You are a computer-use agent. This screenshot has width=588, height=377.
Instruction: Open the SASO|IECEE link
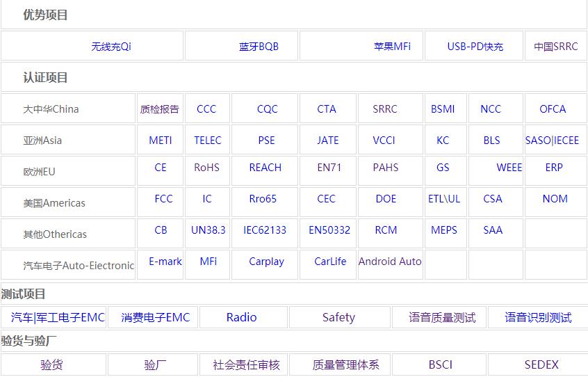pyautogui.click(x=552, y=141)
